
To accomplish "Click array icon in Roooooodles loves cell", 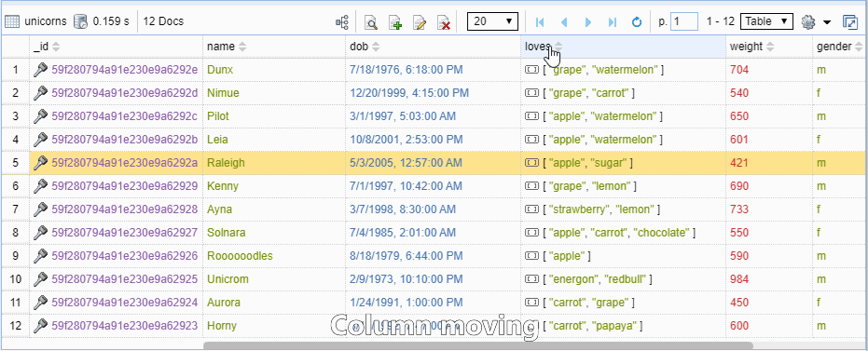I will pyautogui.click(x=532, y=256).
